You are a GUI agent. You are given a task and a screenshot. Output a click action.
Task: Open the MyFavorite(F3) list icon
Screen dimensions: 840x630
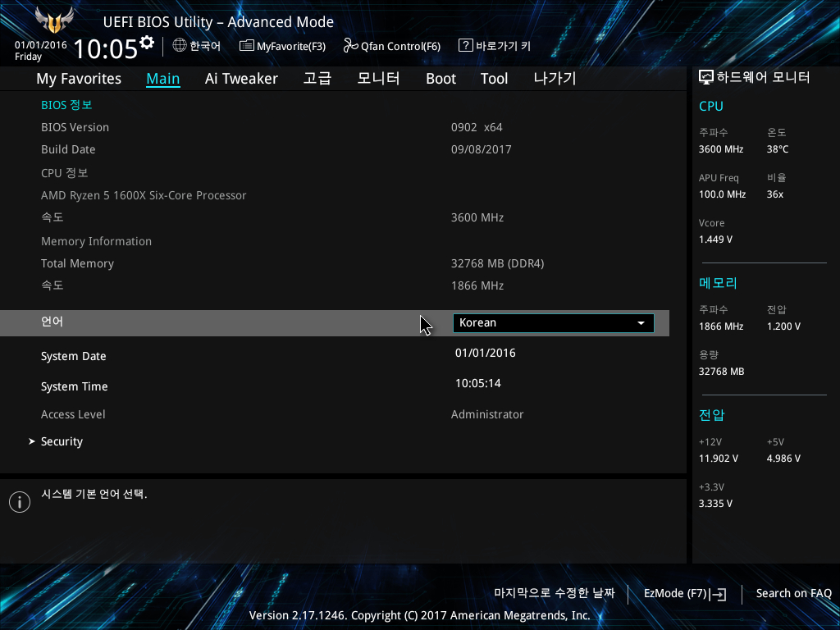click(x=246, y=46)
